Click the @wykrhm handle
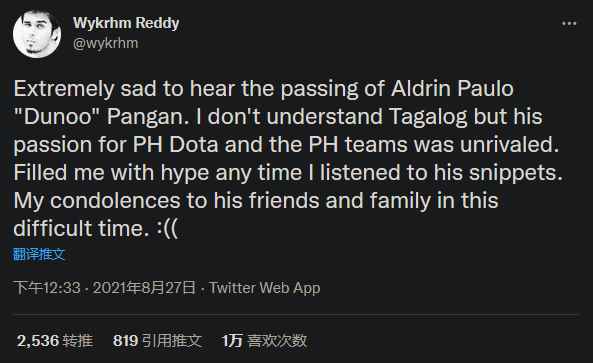 106,43
